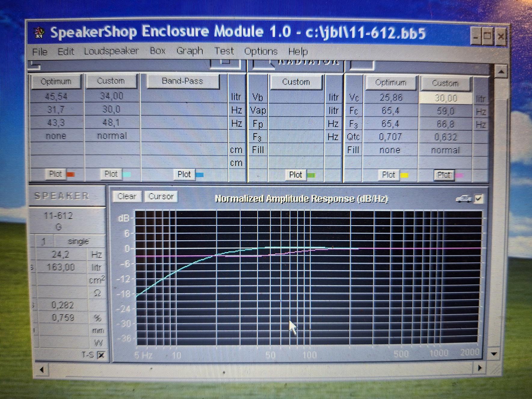Click the right arrow of horizontal scrollbar
The image size is (532, 399).
click(479, 368)
